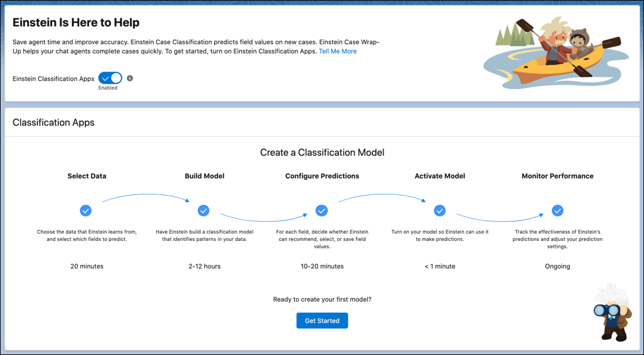Click the '20 minutes' duration text
Image resolution: width=644 pixels, height=355 pixels.
pos(87,266)
